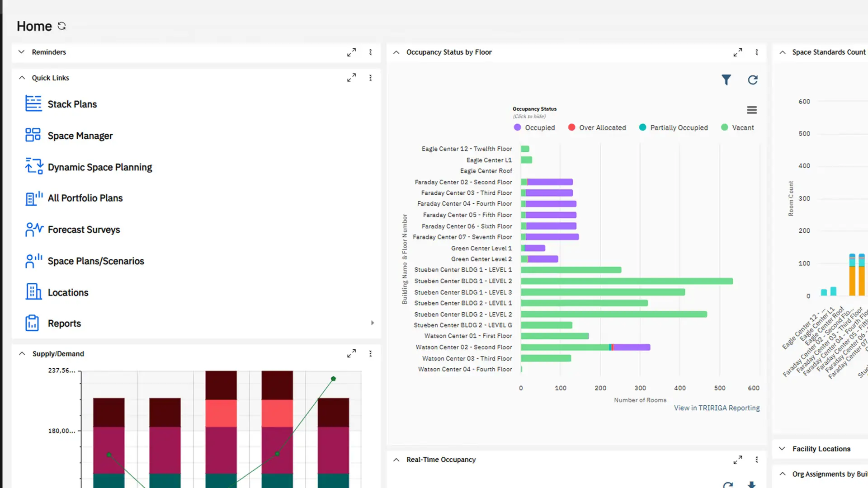The width and height of the screenshot is (868, 488).
Task: Open the occupancy chart hamburger menu
Action: (752, 110)
